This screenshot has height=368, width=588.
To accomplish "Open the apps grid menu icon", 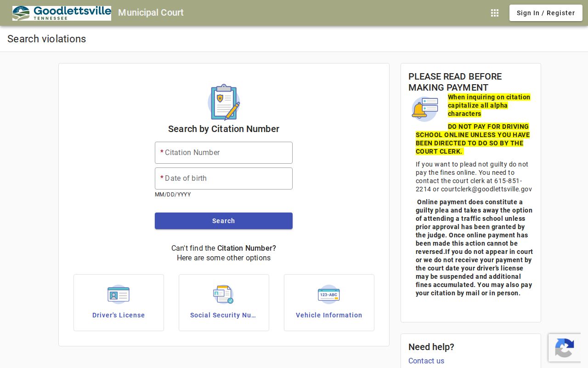I will [x=495, y=13].
